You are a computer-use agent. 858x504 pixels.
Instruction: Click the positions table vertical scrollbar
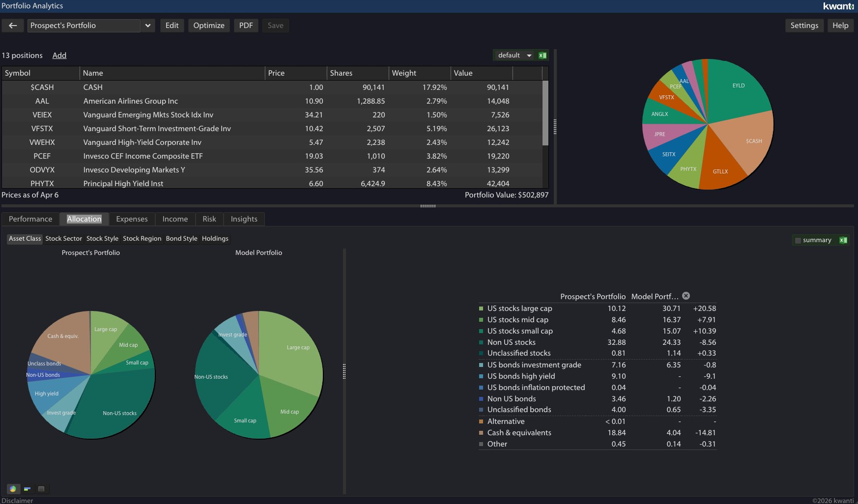(545, 113)
